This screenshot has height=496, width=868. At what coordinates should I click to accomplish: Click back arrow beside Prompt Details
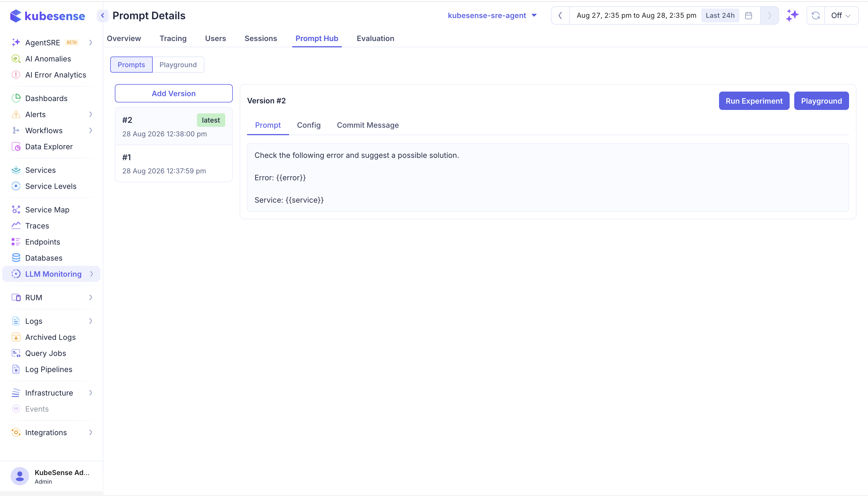click(102, 16)
